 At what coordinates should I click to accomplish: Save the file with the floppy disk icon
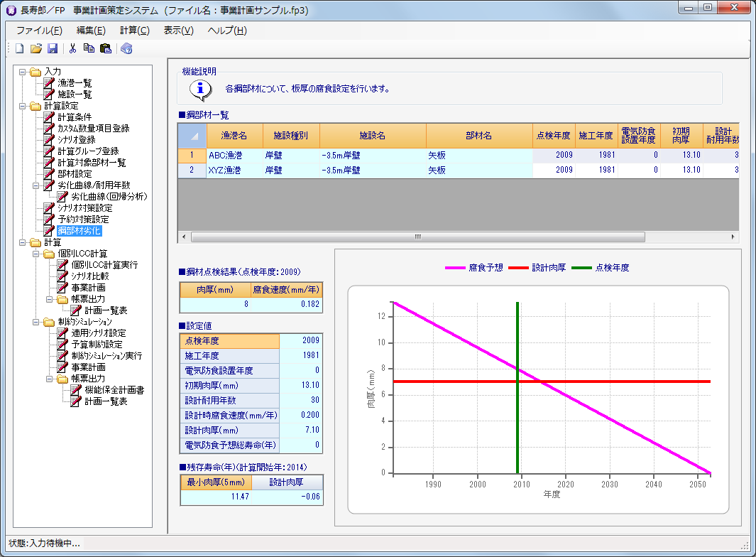click(x=53, y=48)
